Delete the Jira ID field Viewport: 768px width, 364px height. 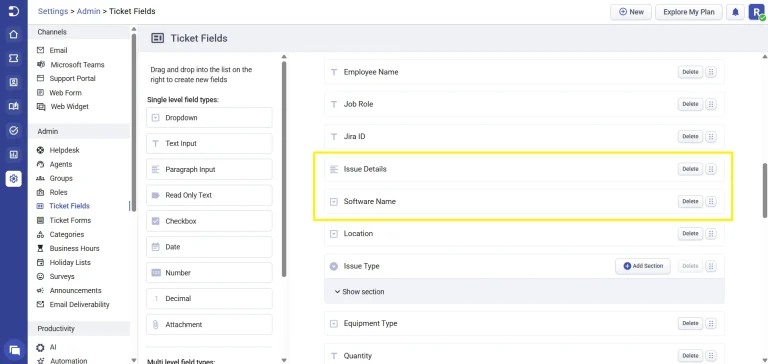[690, 137]
